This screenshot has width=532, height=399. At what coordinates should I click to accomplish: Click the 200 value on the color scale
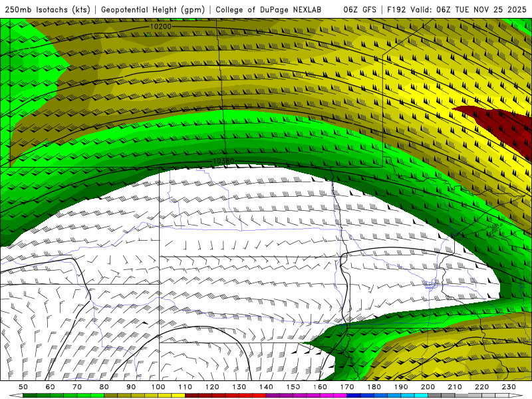pos(428,387)
